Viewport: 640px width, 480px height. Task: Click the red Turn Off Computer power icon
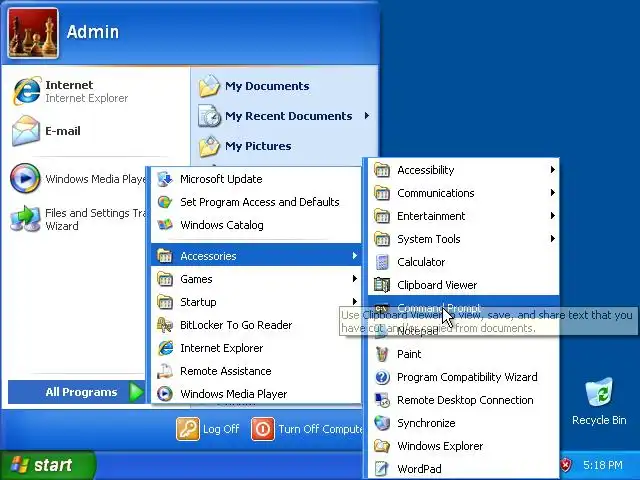[262, 429]
